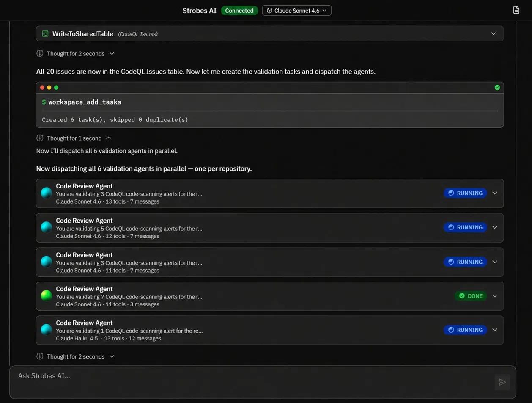Click green avatar of agent validating 7 alerts
Viewport: 532px width, 403px height.
coord(46,295)
